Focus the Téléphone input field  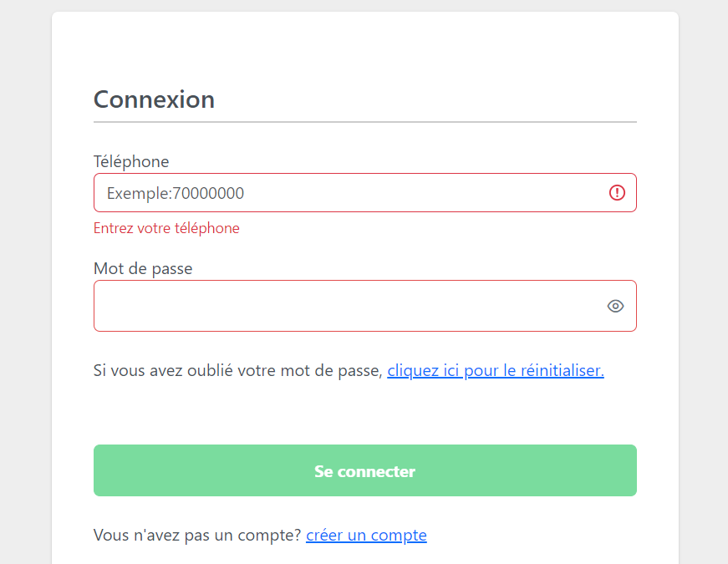(x=365, y=193)
